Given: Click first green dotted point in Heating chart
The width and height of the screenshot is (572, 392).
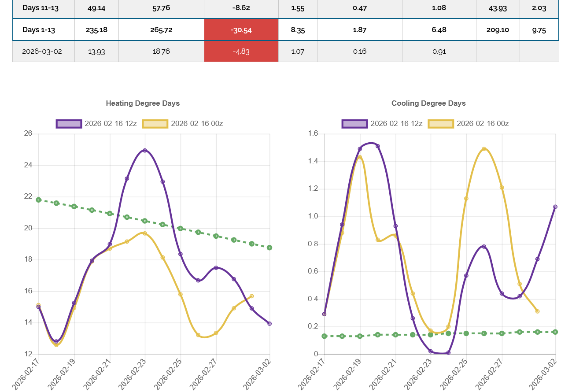Looking at the screenshot, I should pyautogui.click(x=39, y=200).
